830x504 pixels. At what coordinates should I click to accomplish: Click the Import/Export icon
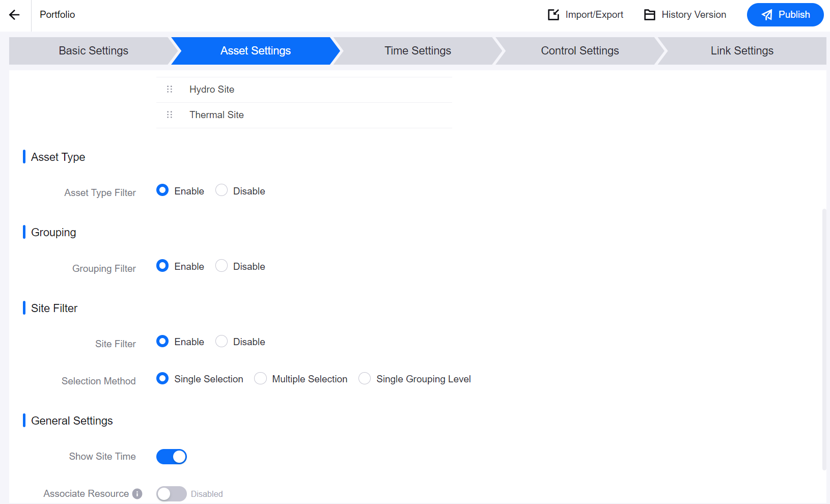click(x=553, y=15)
